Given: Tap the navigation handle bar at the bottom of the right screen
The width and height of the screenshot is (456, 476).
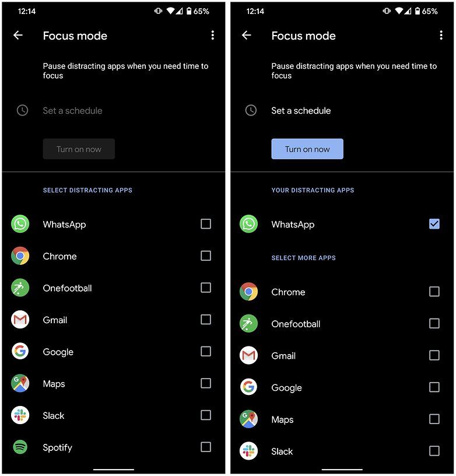Looking at the screenshot, I should click(x=342, y=470).
